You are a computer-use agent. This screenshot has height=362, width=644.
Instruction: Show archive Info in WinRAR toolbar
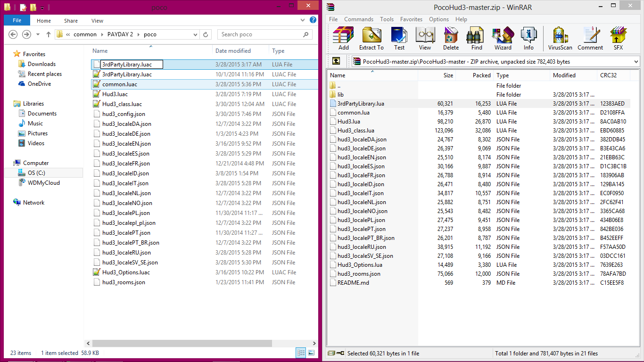click(528, 39)
